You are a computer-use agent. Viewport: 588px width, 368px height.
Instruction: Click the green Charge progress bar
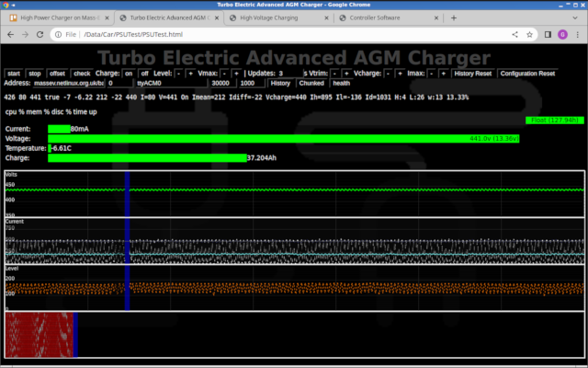147,158
